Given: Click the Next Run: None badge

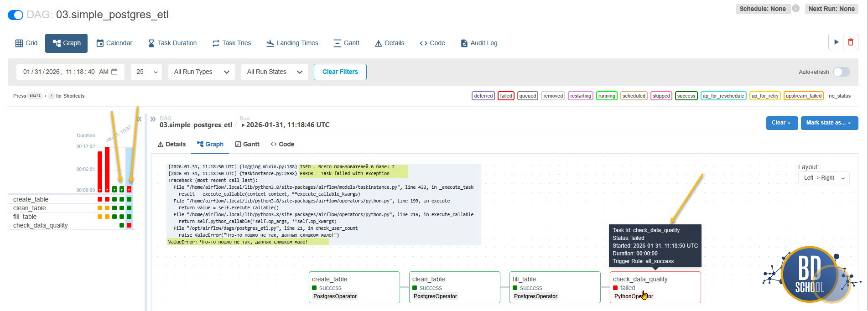Looking at the screenshot, I should (831, 9).
